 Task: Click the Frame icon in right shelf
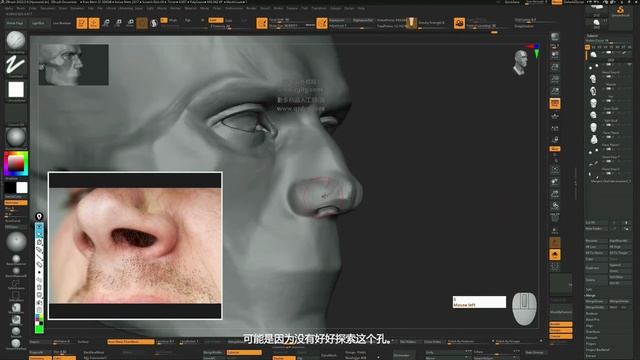(x=555, y=169)
